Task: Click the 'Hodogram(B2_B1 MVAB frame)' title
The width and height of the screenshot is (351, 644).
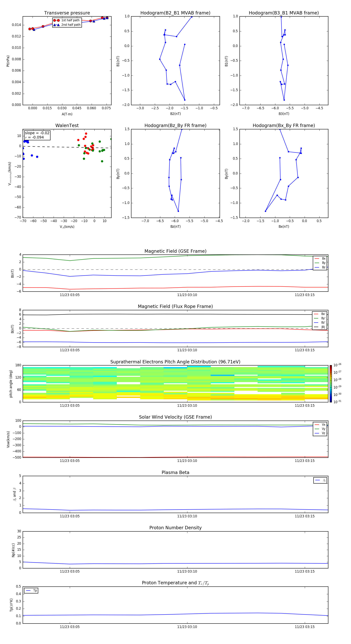Action: (175, 13)
